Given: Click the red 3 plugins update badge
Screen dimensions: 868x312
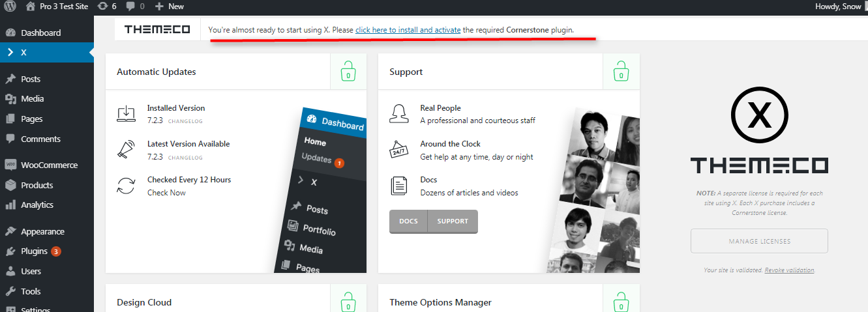Looking at the screenshot, I should click(x=56, y=251).
